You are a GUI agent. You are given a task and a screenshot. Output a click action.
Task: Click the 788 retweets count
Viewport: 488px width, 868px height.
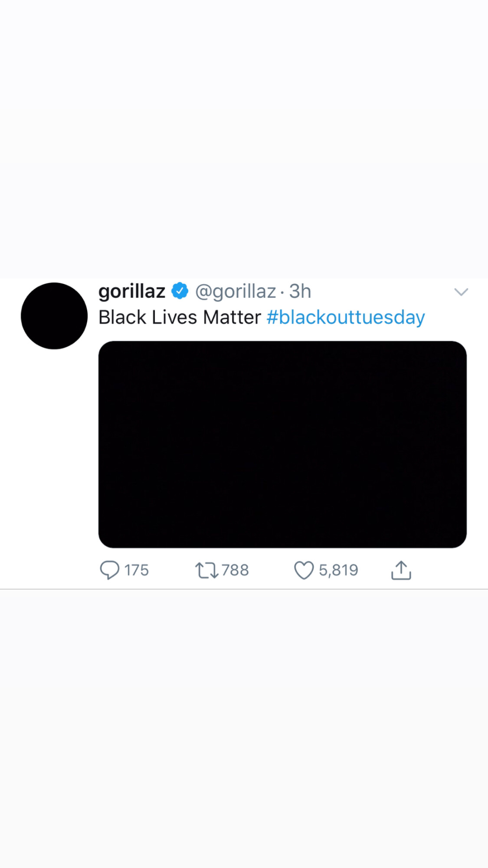click(x=235, y=570)
